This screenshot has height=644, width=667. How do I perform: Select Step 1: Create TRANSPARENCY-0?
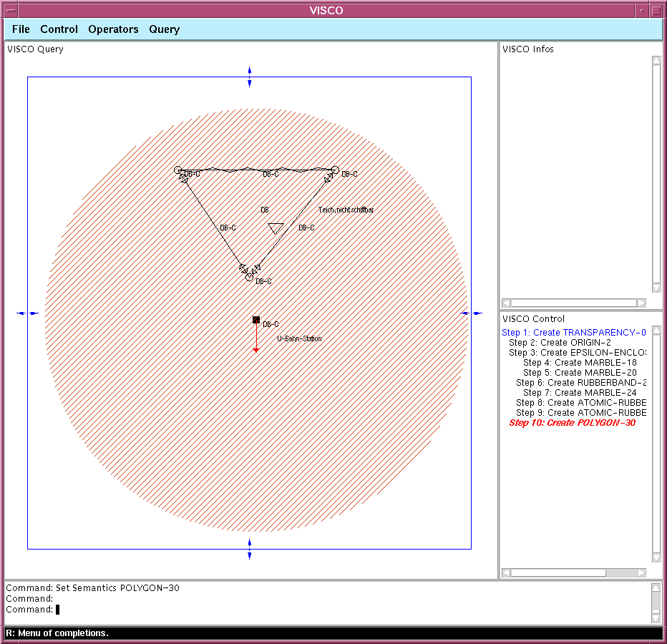pyautogui.click(x=573, y=333)
